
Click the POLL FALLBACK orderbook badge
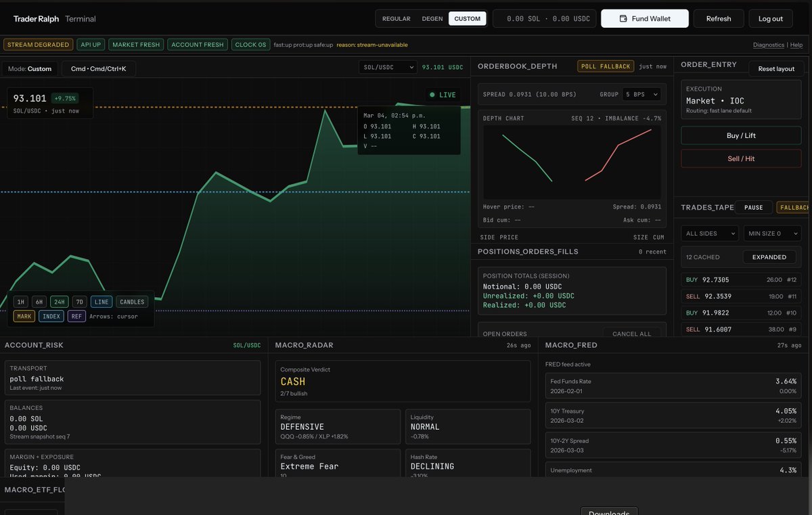[606, 66]
